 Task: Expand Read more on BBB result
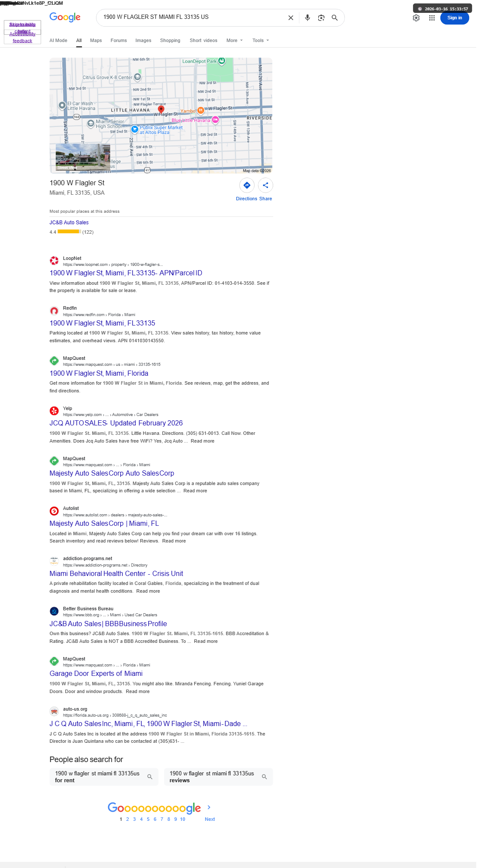[x=206, y=641]
